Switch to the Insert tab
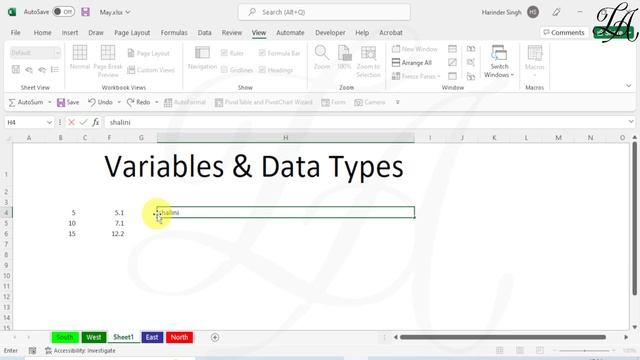 70,33
